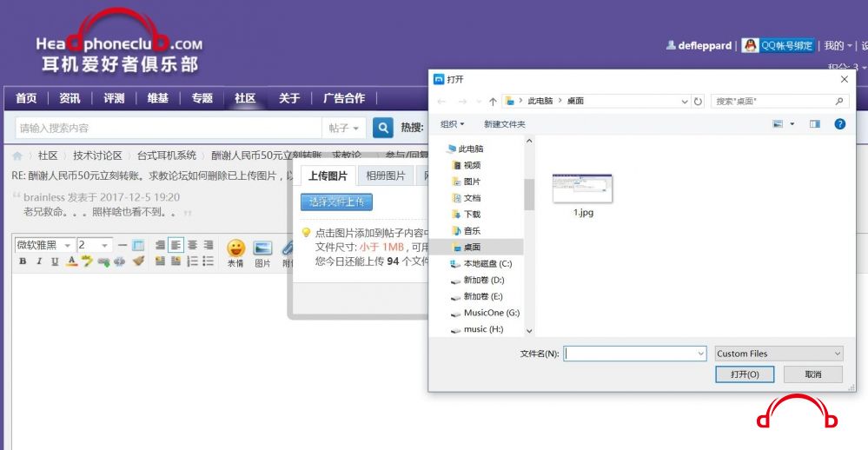The width and height of the screenshot is (868, 450).
Task: Click the float image right icon
Action: coord(176,261)
